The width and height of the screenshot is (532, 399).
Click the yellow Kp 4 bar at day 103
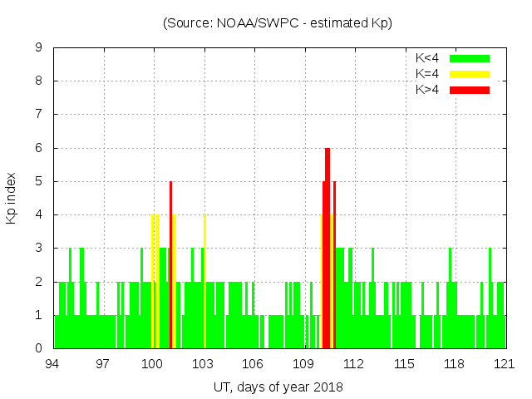204,283
